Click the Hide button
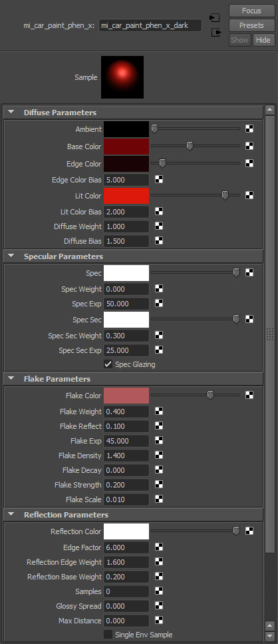 pyautogui.click(x=263, y=40)
